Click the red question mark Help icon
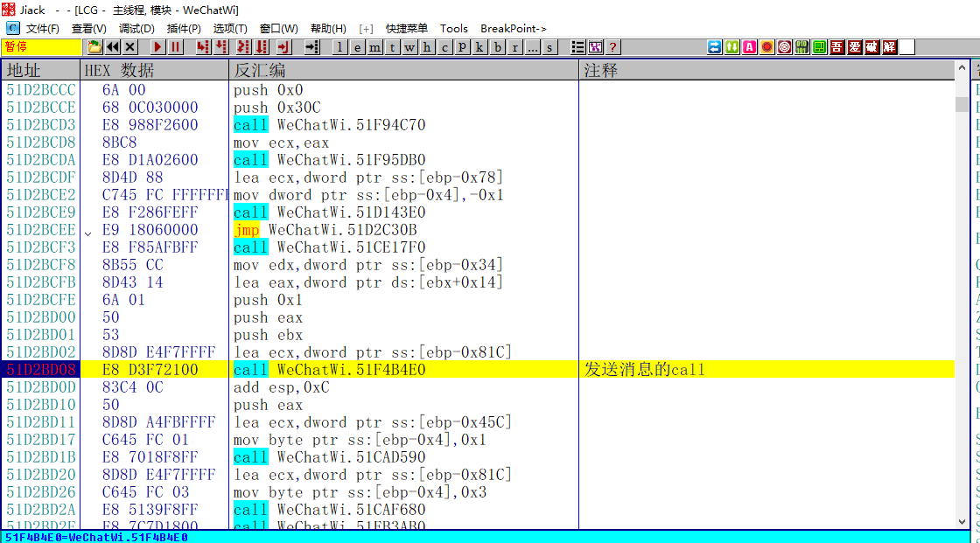 tap(613, 47)
